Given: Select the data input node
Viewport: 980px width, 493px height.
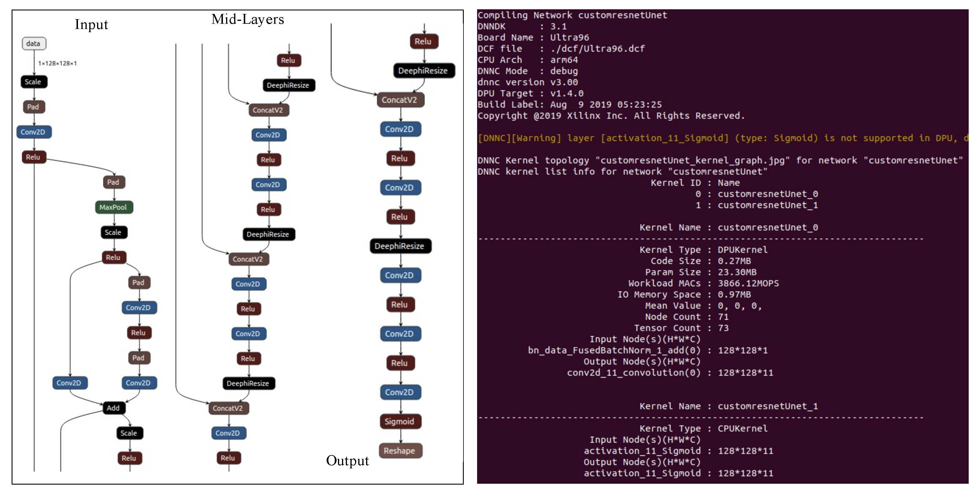Looking at the screenshot, I should [x=34, y=43].
